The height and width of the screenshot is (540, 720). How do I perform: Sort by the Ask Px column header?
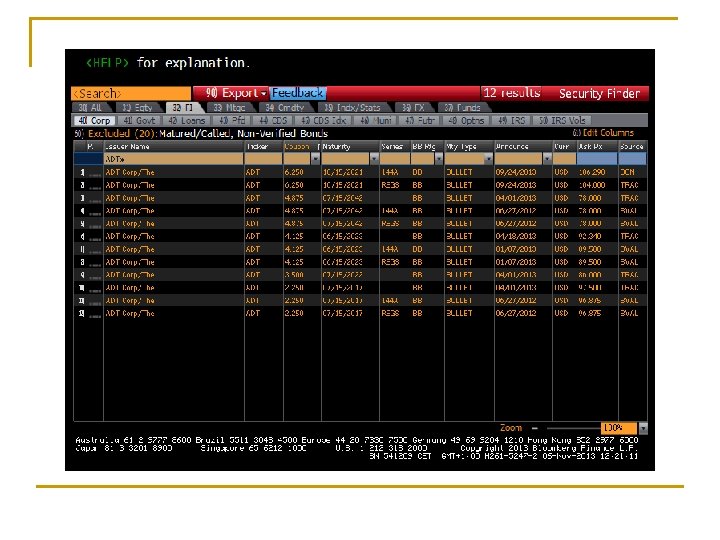click(x=596, y=146)
